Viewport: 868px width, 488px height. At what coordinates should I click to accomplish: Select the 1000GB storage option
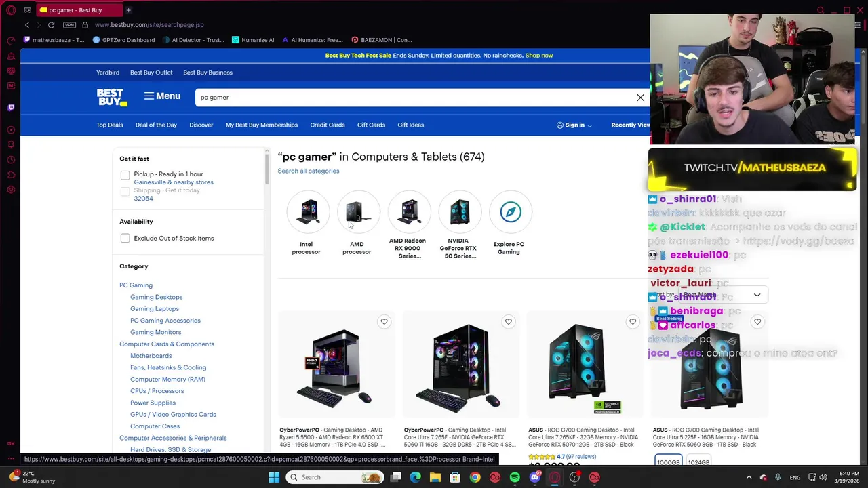pyautogui.click(x=668, y=462)
